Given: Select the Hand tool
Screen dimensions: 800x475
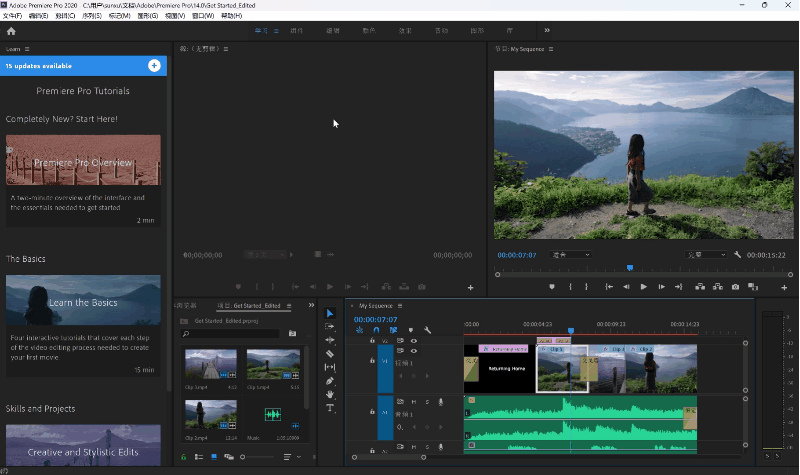Looking at the screenshot, I should click(330, 394).
